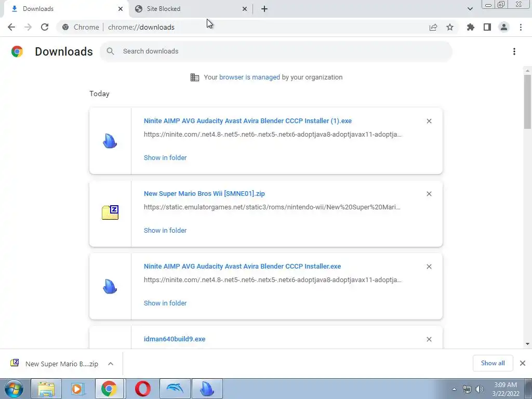Open Windows Media Player taskbar icon
This screenshot has width=532, height=399.
point(78,389)
